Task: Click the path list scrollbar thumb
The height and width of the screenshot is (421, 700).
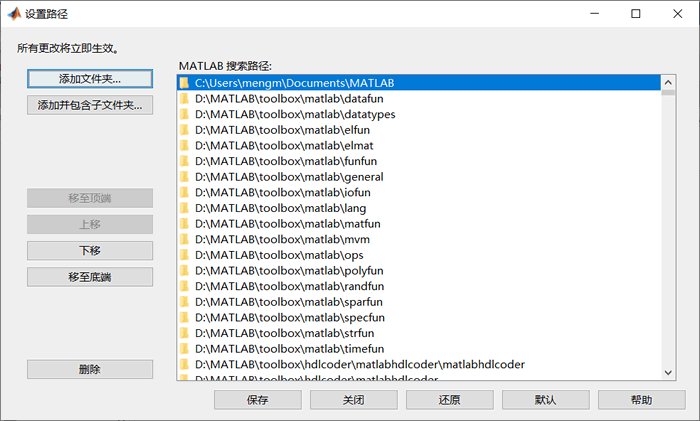Action: (668, 92)
